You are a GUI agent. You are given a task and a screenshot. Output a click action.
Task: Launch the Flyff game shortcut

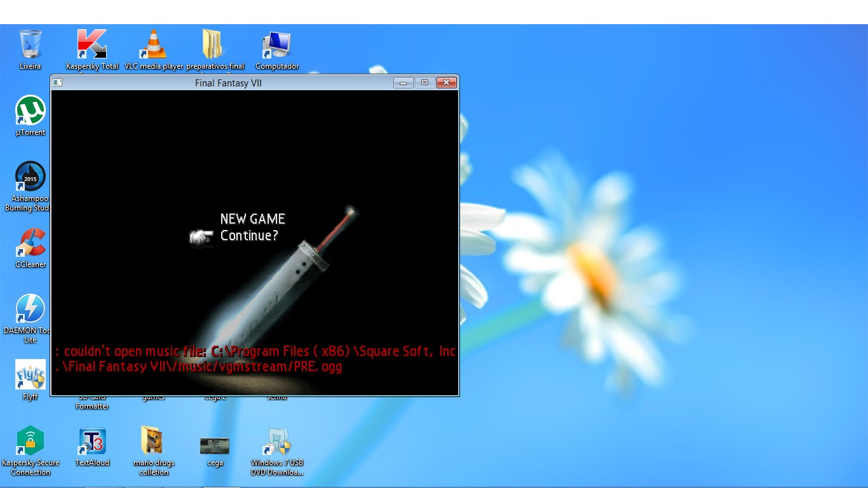[x=30, y=380]
